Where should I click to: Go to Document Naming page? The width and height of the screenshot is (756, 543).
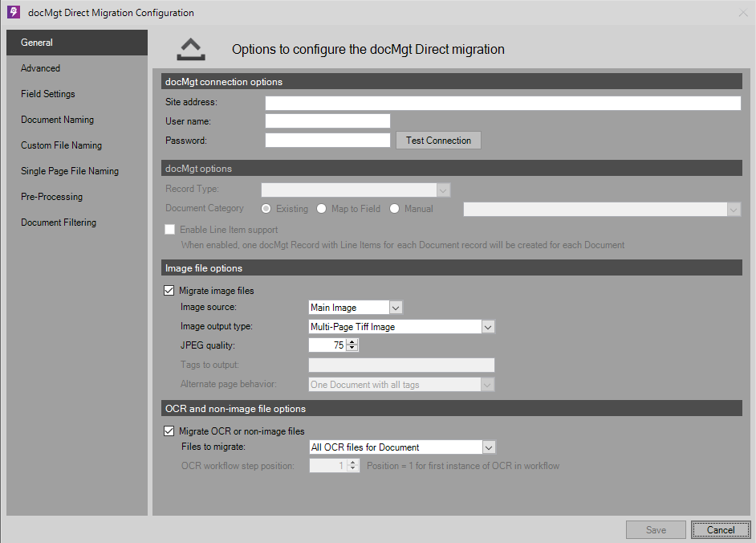(x=77, y=119)
